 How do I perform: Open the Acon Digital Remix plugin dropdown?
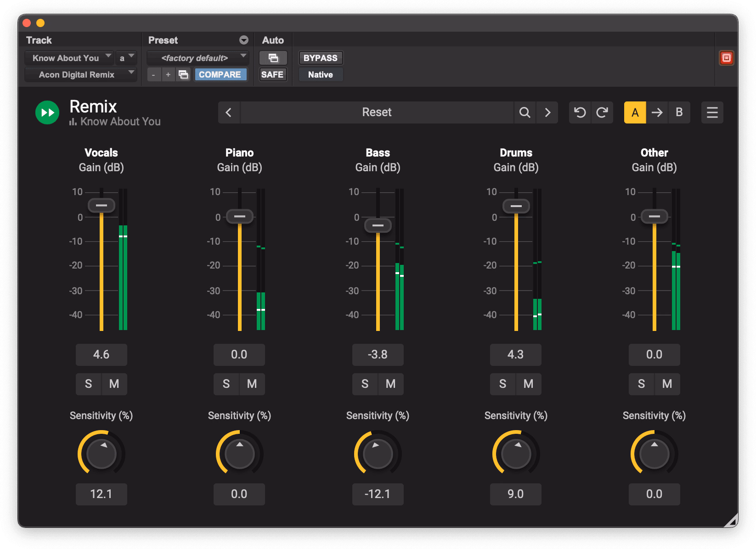(x=81, y=74)
